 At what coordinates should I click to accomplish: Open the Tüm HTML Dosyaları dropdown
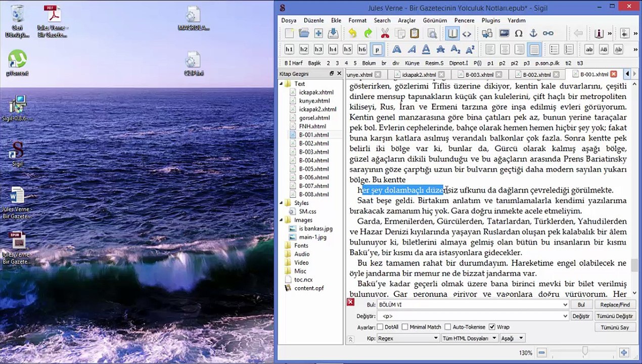pos(470,338)
